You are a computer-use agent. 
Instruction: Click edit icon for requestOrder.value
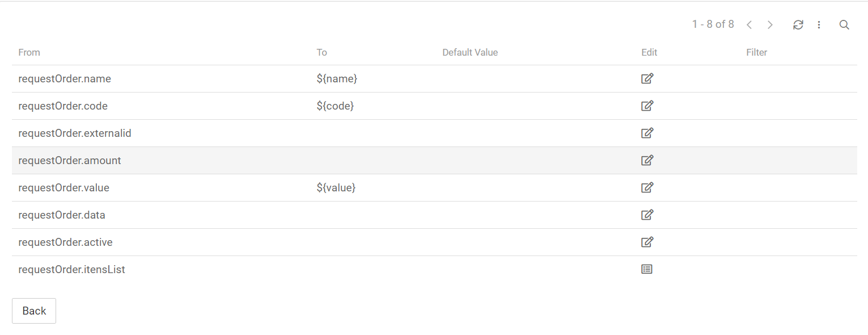click(647, 188)
